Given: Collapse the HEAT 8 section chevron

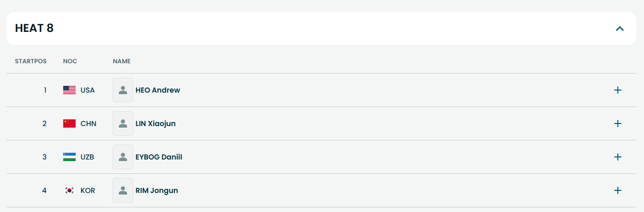Looking at the screenshot, I should 620,28.
